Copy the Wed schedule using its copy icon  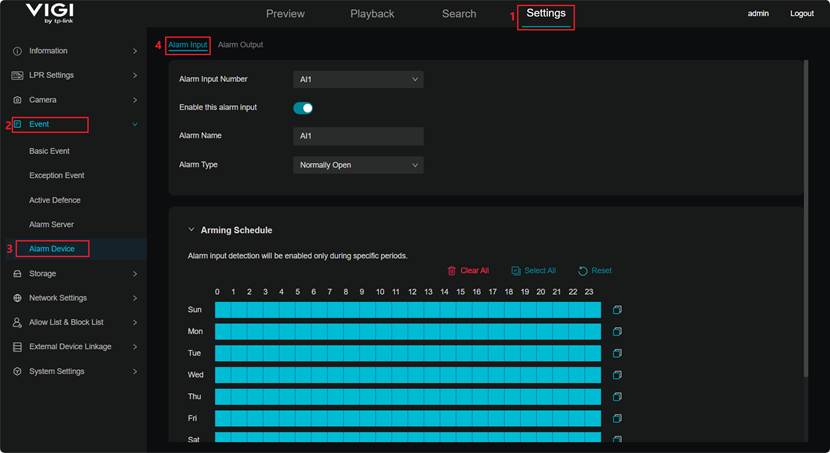point(617,375)
